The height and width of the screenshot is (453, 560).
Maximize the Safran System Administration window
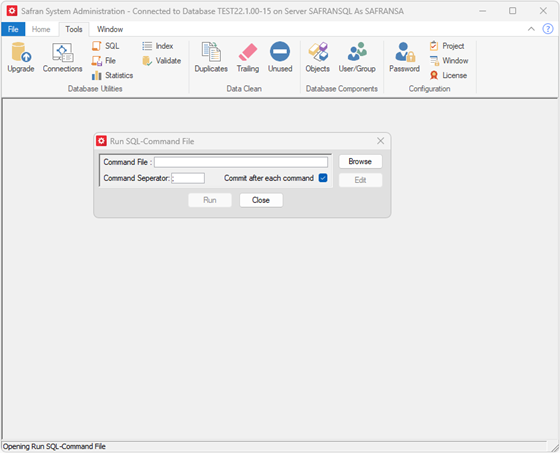coord(512,11)
